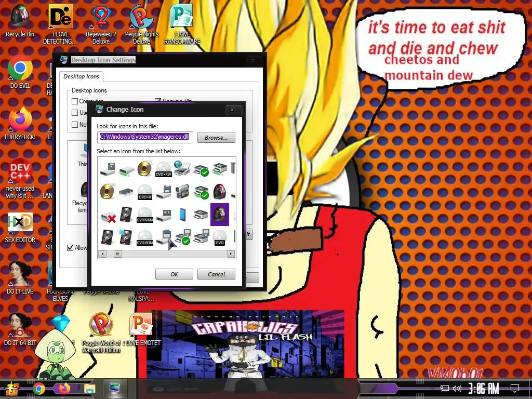This screenshot has height=399, width=532.
Task: Click the icon list scrollbar left arrow
Action: [x=102, y=254]
